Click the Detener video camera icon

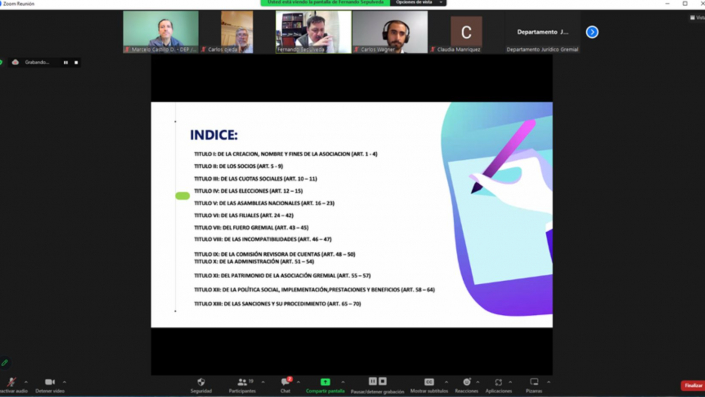pyautogui.click(x=49, y=382)
